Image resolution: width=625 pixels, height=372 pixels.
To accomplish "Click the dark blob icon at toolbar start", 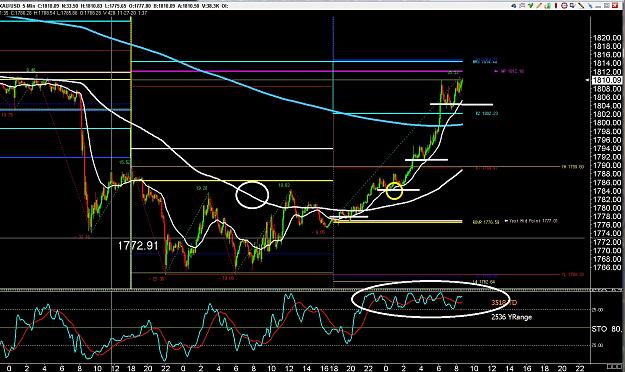I will pos(513,6).
